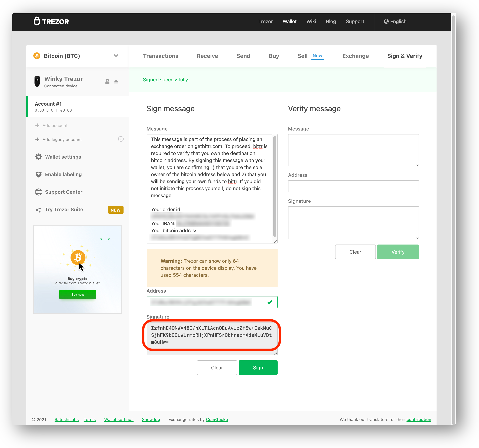Select Account #1 in sidebar
This screenshot has height=448, width=479.
(78, 106)
